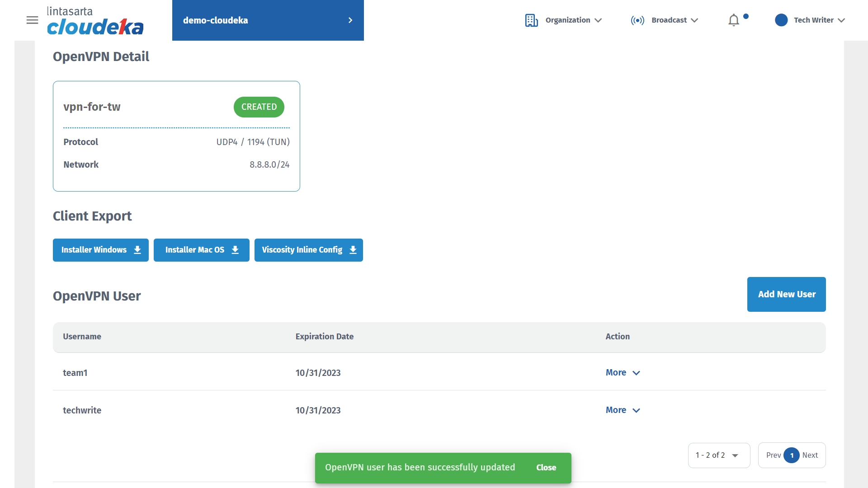Image resolution: width=868 pixels, height=488 pixels.
Task: Expand the demo-cloudeka project selector
Action: 268,20
